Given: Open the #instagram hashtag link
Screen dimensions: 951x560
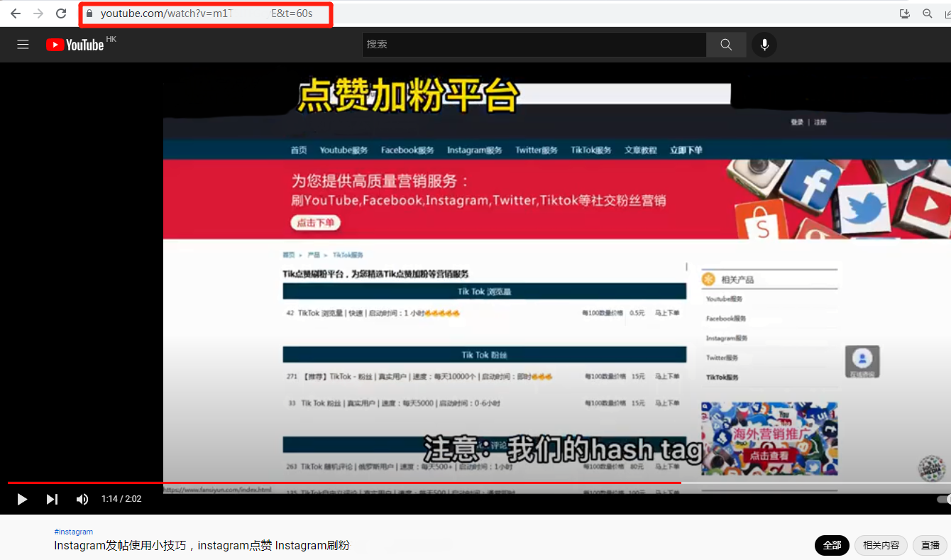Looking at the screenshot, I should [x=74, y=532].
